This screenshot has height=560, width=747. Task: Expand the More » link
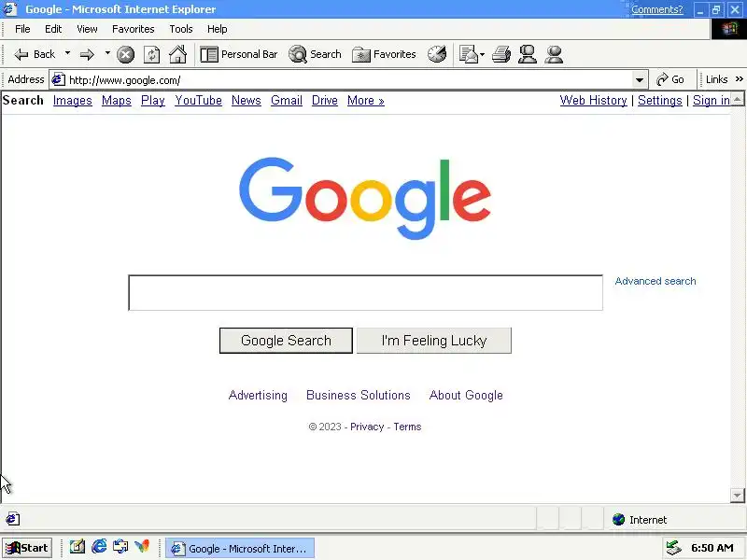365,101
